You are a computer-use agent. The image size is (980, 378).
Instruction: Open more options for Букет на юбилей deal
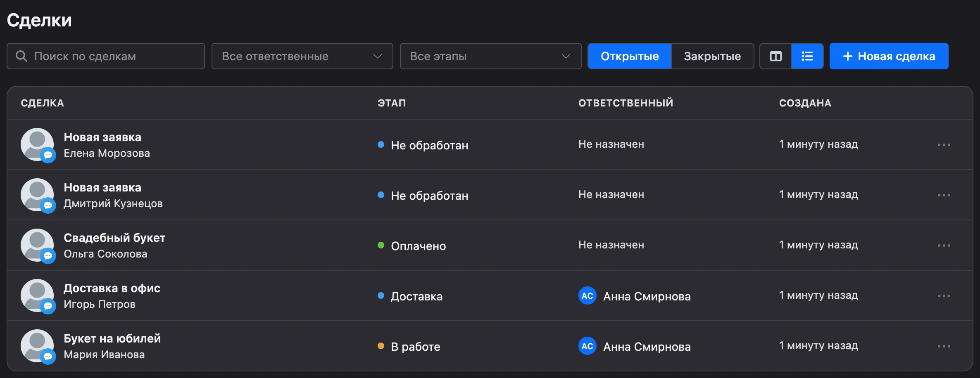point(944,346)
